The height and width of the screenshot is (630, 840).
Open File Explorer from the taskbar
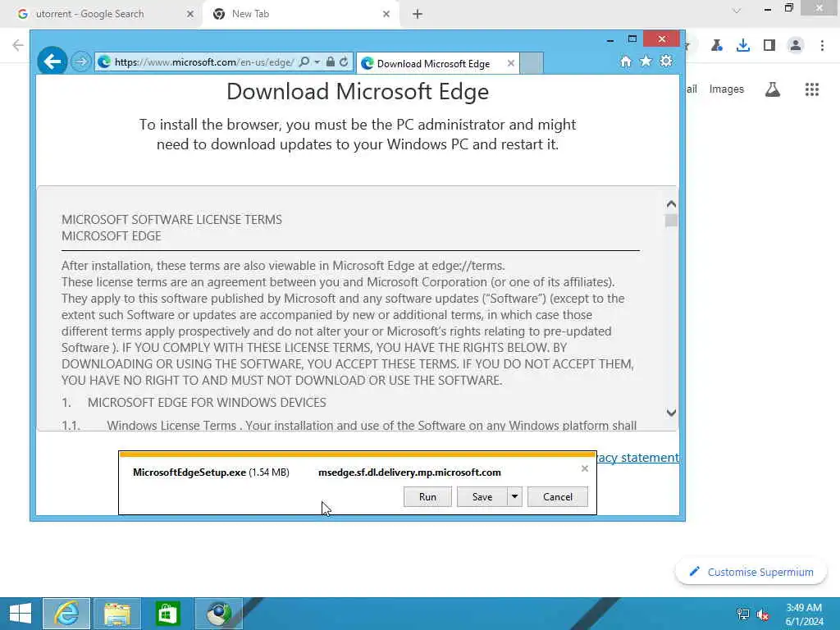click(117, 614)
